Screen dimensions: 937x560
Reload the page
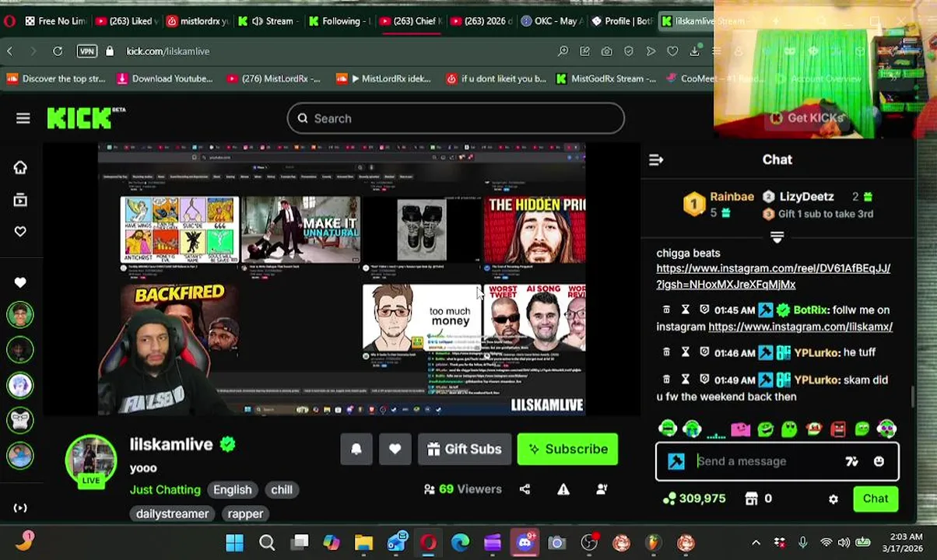point(58,51)
